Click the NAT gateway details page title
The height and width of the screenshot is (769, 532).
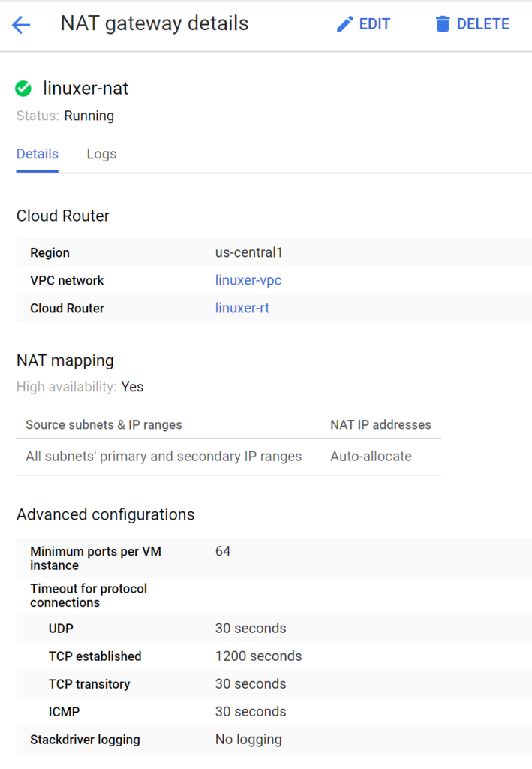(154, 24)
